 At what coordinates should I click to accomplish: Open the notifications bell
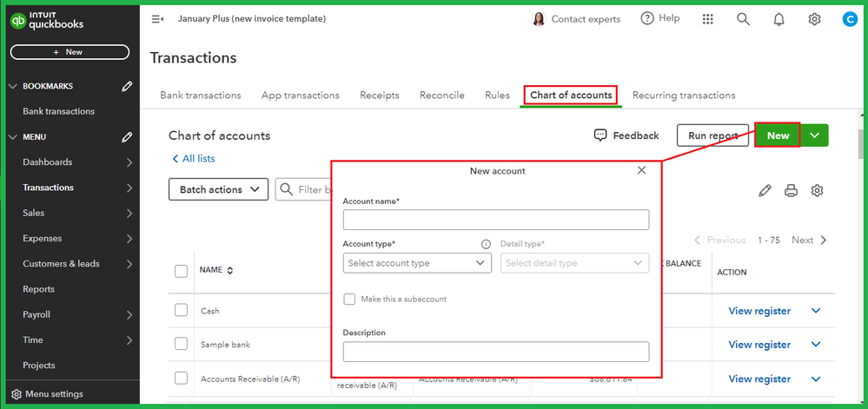click(779, 19)
